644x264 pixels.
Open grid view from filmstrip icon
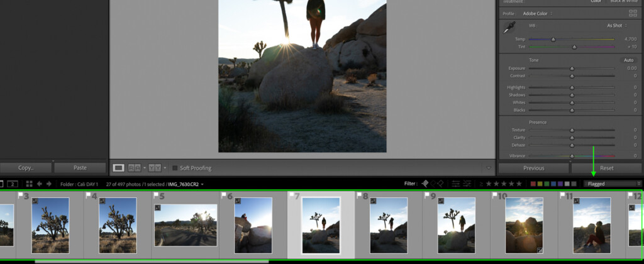pyautogui.click(x=29, y=184)
